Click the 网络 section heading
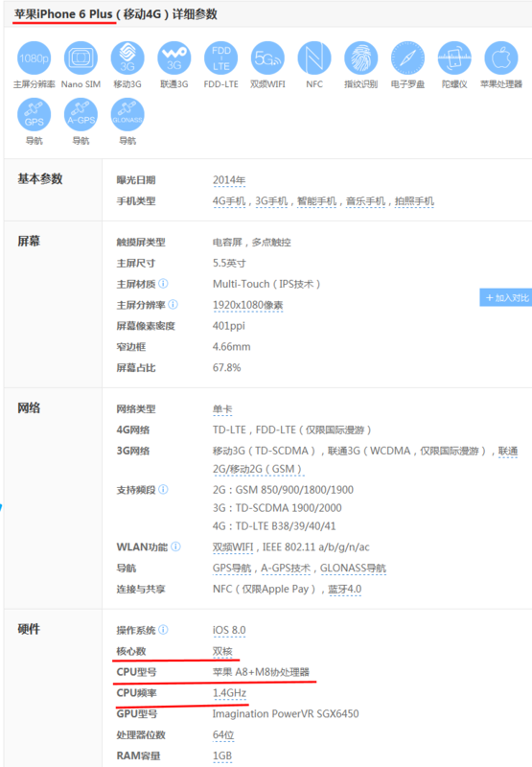Viewport: 532px width, 767px height. (29, 408)
